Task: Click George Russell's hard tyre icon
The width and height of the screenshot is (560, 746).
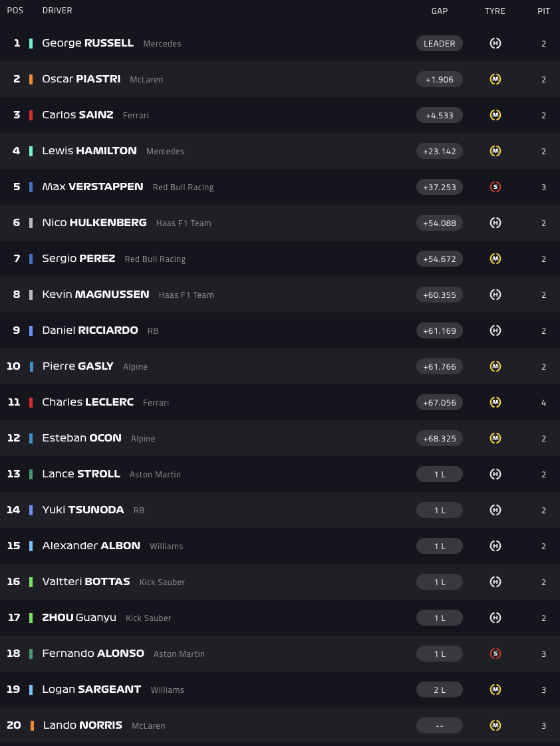Action: click(x=495, y=43)
